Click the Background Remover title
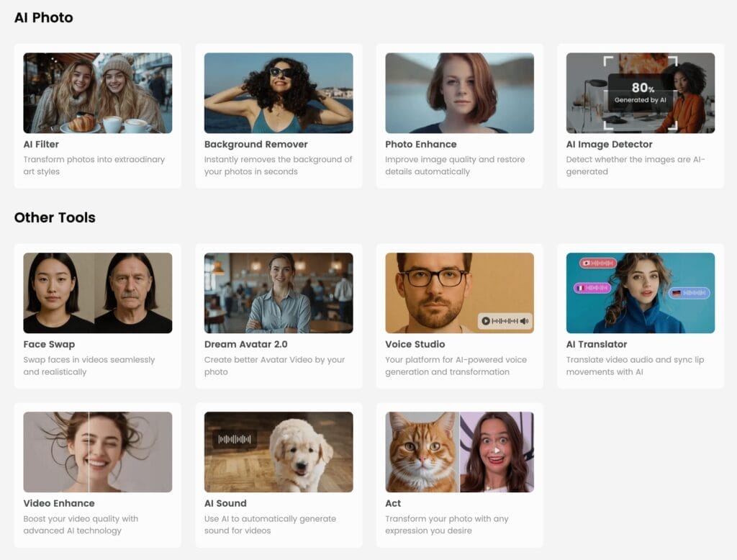The image size is (737, 560). pos(256,145)
